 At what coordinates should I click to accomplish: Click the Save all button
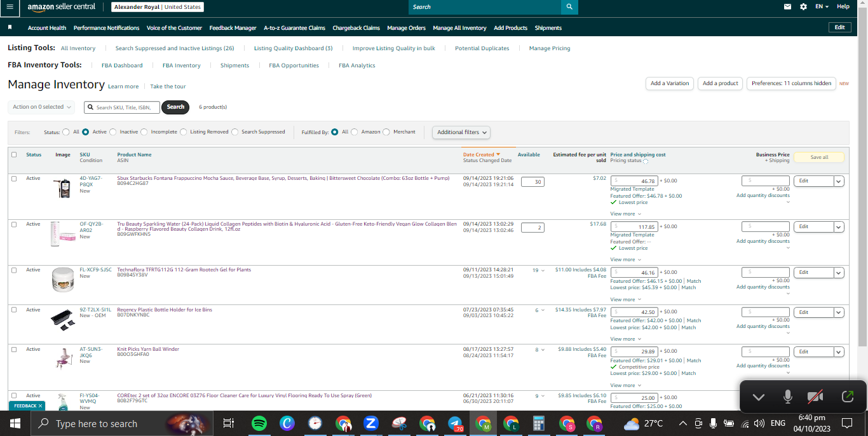pyautogui.click(x=819, y=157)
